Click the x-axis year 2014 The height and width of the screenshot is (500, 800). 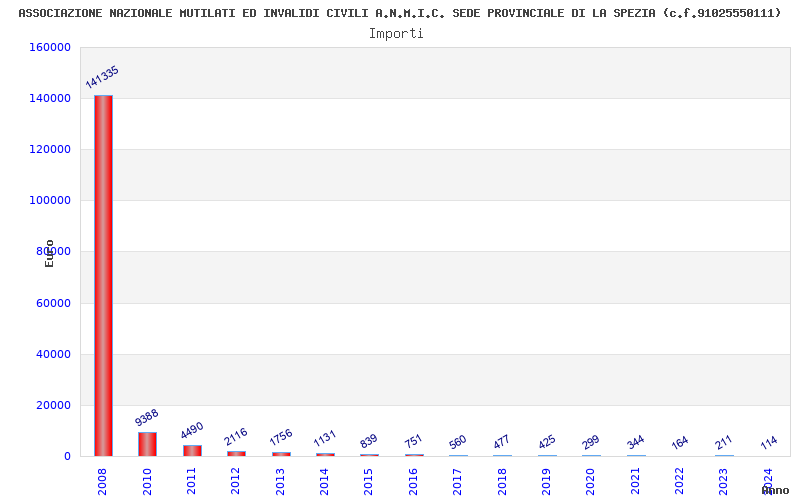tap(324, 482)
